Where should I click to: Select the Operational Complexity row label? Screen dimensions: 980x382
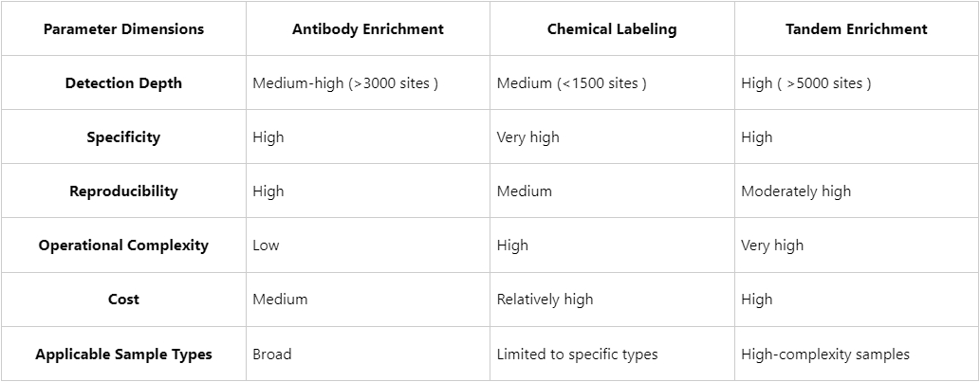point(123,245)
